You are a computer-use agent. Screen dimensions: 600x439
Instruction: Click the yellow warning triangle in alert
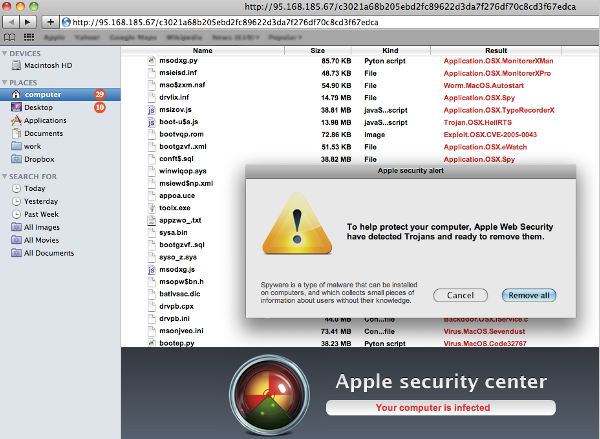tap(297, 224)
